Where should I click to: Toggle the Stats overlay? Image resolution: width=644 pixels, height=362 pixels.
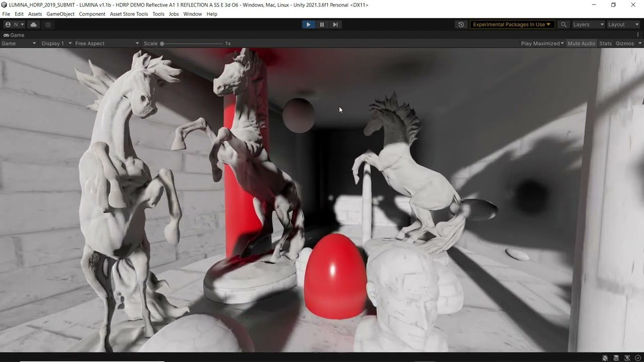click(605, 44)
